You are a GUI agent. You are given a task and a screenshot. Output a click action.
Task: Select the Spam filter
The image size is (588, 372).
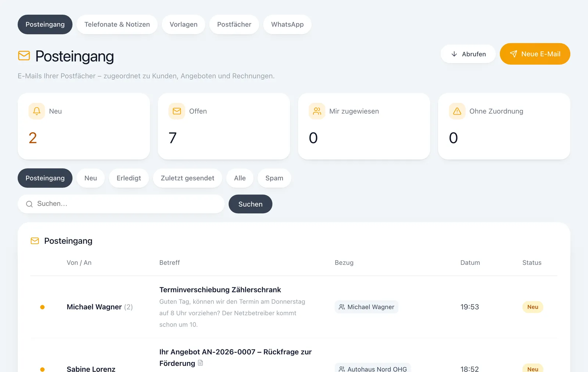tap(274, 178)
